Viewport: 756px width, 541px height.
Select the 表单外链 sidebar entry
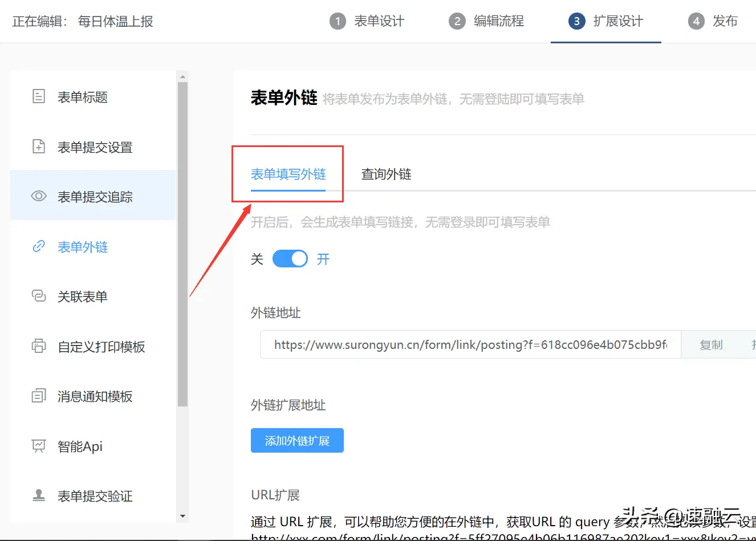point(93,247)
